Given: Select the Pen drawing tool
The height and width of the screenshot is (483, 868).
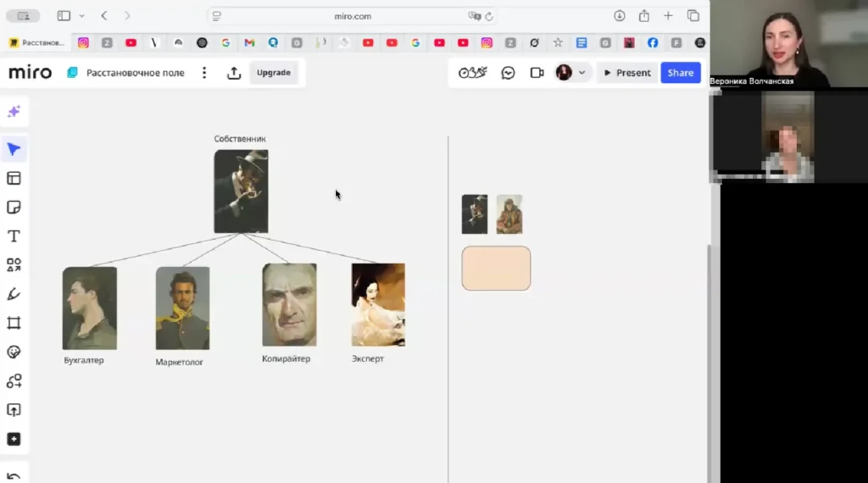Looking at the screenshot, I should click(x=14, y=294).
